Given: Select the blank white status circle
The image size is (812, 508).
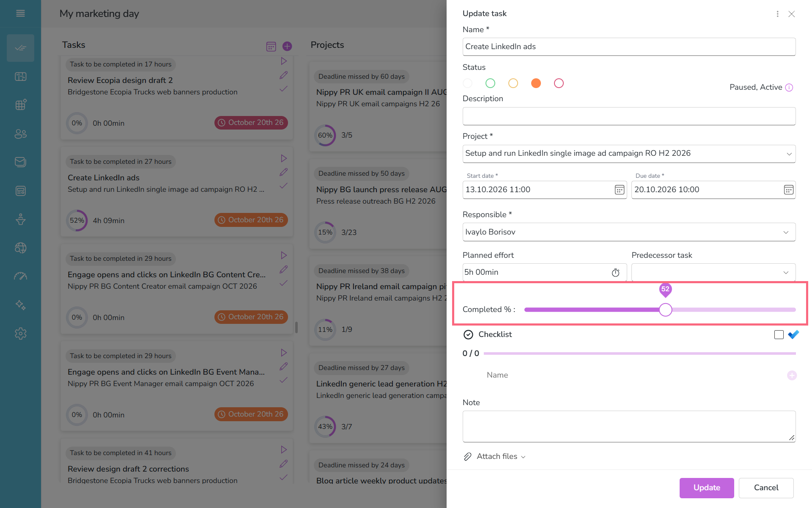Looking at the screenshot, I should coord(467,83).
